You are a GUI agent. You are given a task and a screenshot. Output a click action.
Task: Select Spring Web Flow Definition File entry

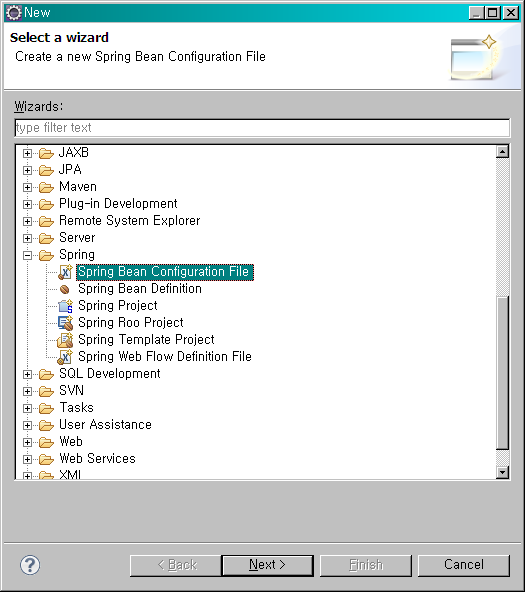click(165, 357)
